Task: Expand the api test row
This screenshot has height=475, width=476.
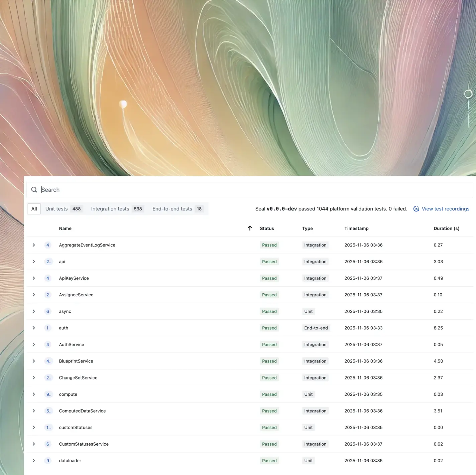Action: [x=34, y=262]
